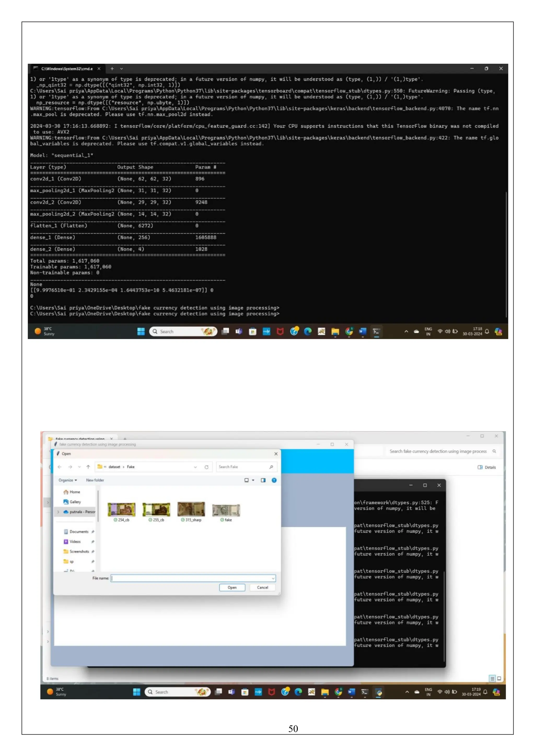Expand the view options dropdown arrow

[253, 480]
